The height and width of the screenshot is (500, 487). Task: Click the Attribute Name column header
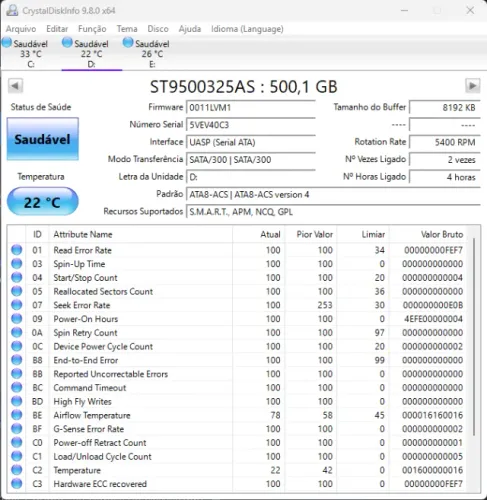[x=141, y=234]
